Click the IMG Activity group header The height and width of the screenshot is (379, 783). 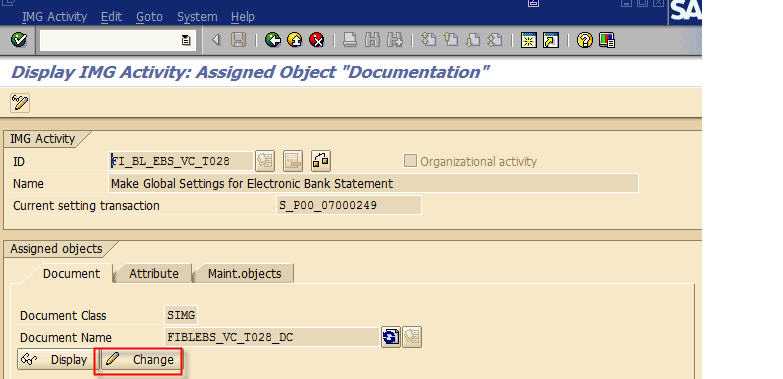pos(42,139)
